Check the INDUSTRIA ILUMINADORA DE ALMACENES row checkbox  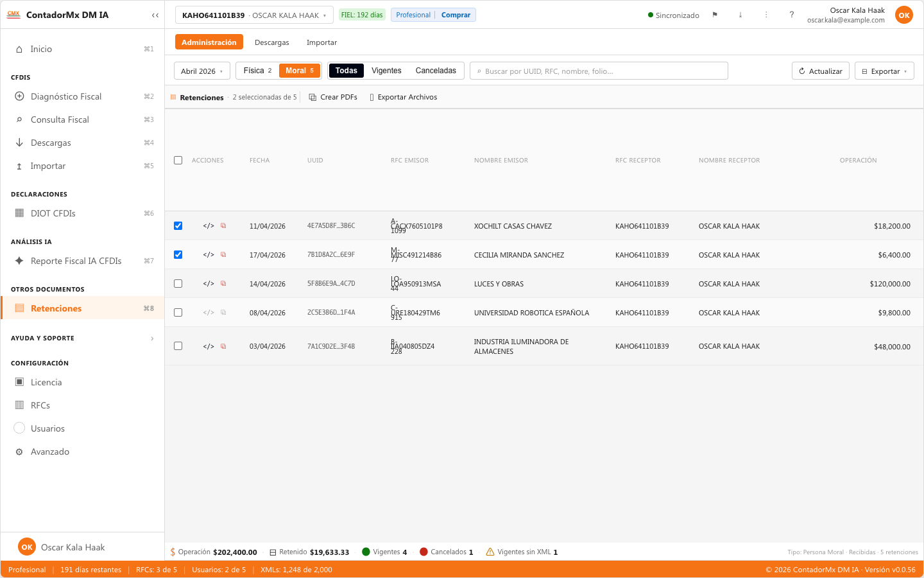click(x=178, y=346)
